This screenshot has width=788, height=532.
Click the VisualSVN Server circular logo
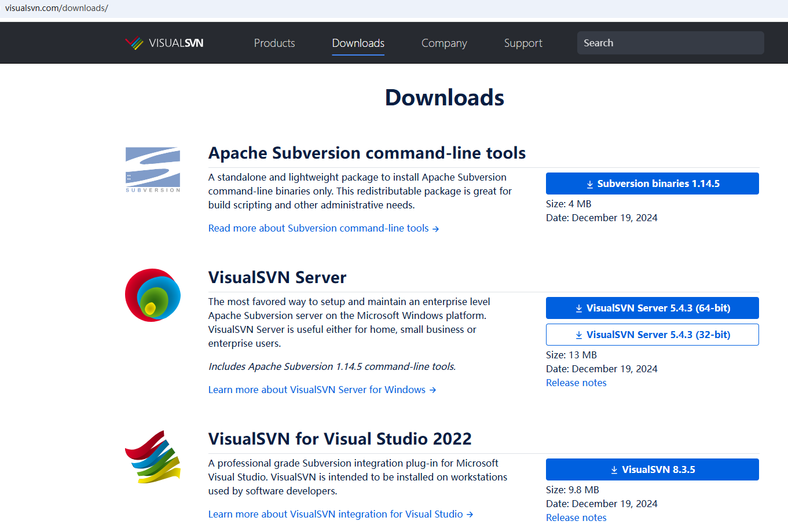click(153, 295)
